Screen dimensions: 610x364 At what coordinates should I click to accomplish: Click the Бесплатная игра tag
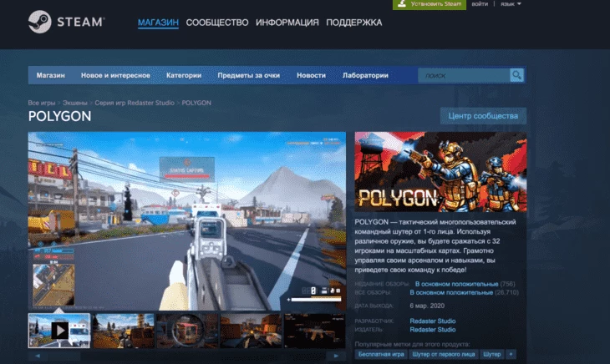tap(381, 354)
